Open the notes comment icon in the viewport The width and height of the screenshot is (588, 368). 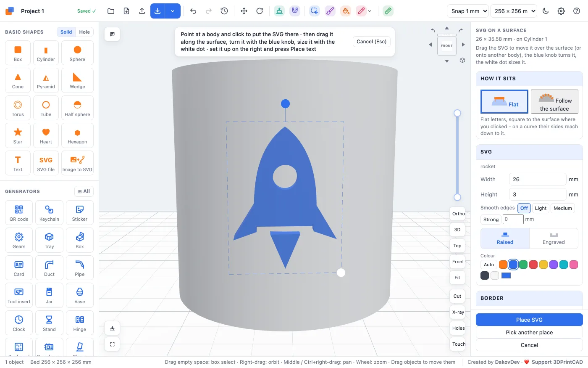[112, 34]
